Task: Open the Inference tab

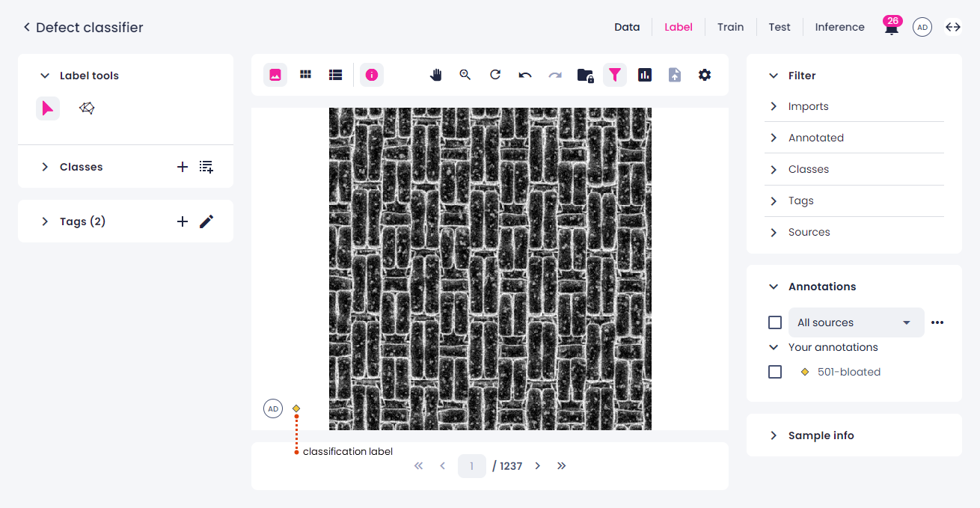Action: point(839,27)
